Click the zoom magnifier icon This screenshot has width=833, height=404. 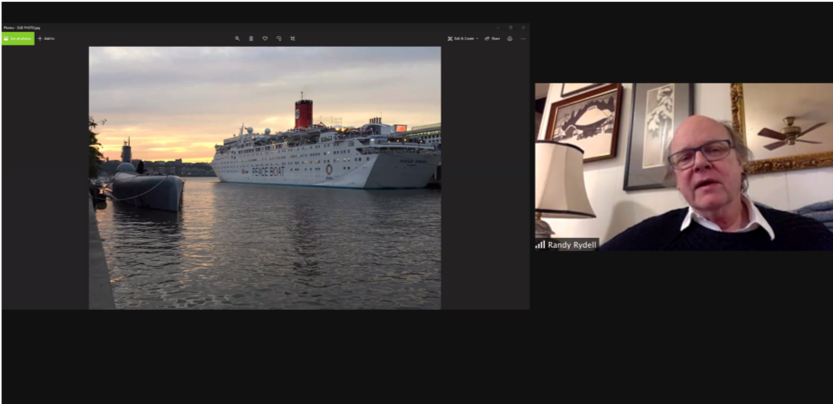(237, 38)
